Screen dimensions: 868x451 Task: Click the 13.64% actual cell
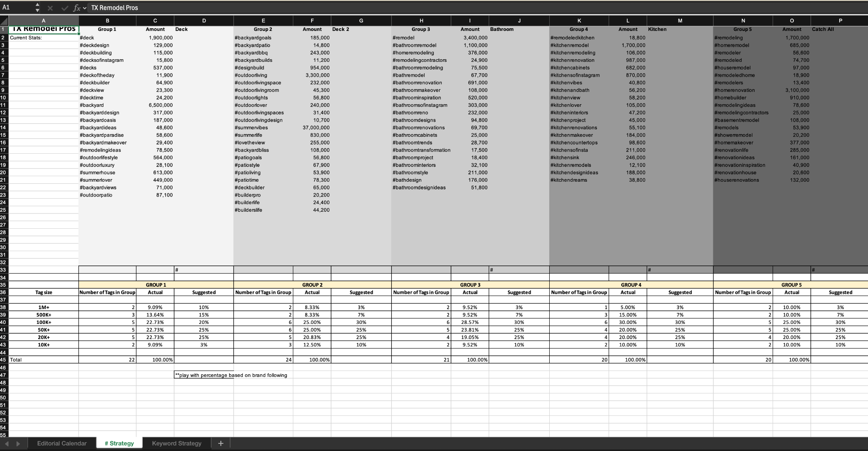(155, 315)
